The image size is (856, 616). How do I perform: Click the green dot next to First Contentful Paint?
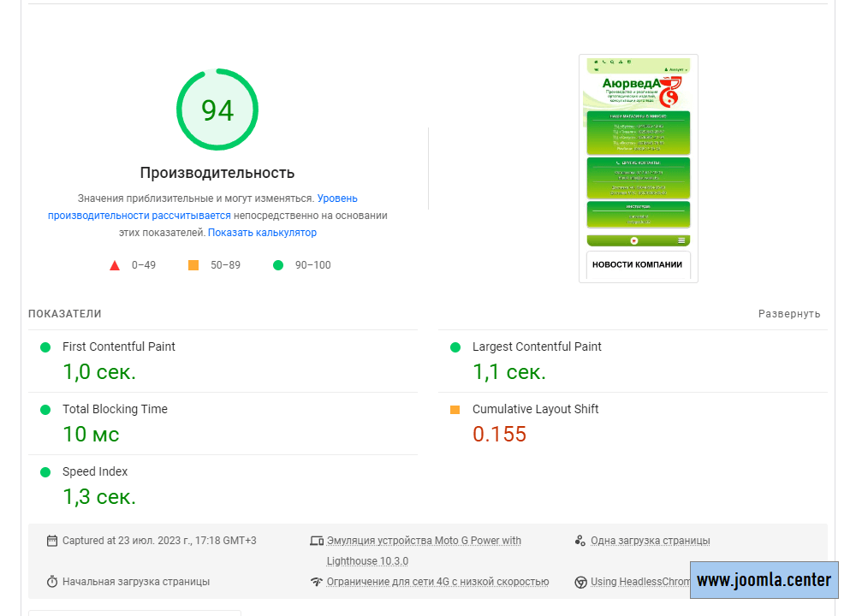(45, 347)
